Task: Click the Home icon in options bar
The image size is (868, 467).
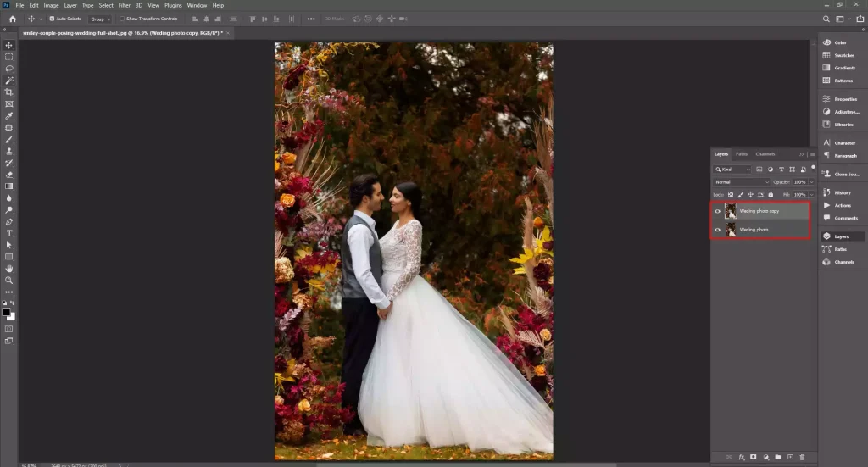Action: pyautogui.click(x=12, y=19)
